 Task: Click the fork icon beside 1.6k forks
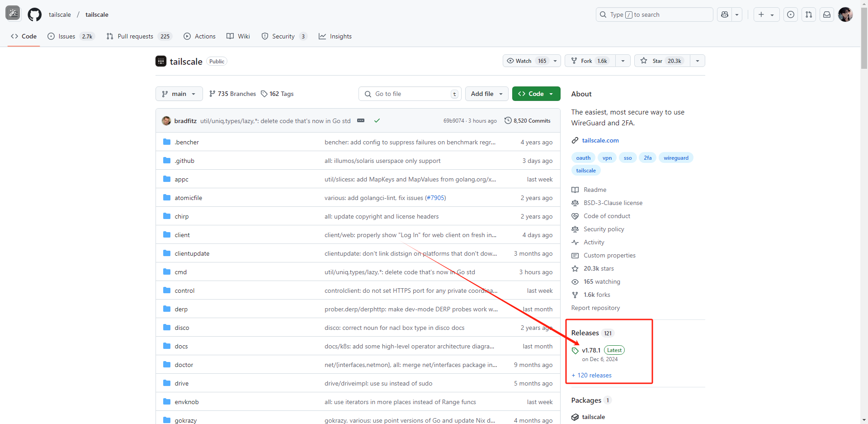(575, 295)
